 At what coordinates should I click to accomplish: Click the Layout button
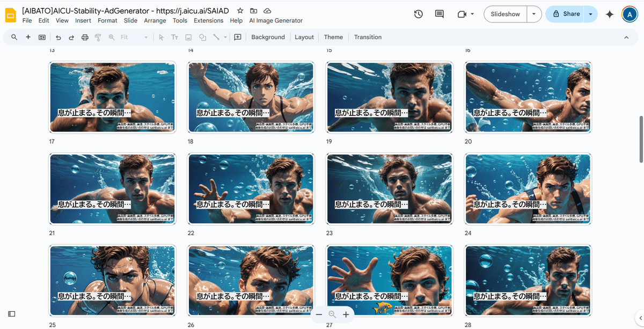(x=304, y=37)
